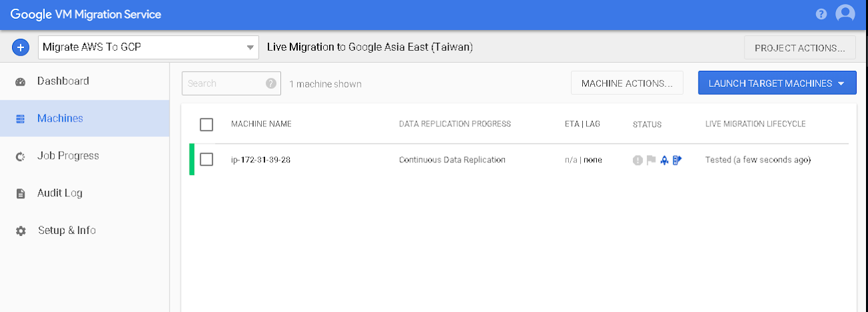Viewport: 868px width, 312px height.
Task: Click the blue server replication status icon
Action: point(677,160)
